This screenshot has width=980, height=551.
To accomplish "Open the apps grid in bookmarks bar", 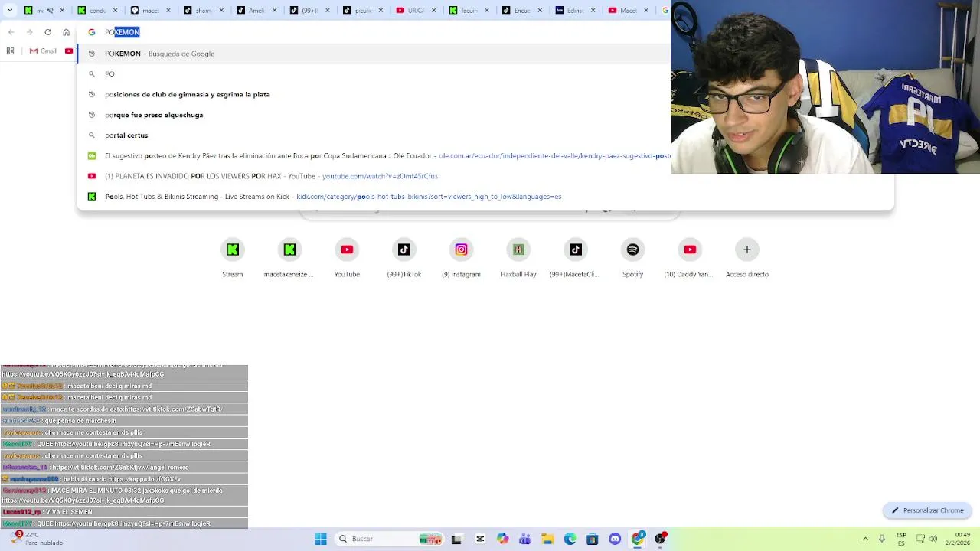I will [x=10, y=51].
